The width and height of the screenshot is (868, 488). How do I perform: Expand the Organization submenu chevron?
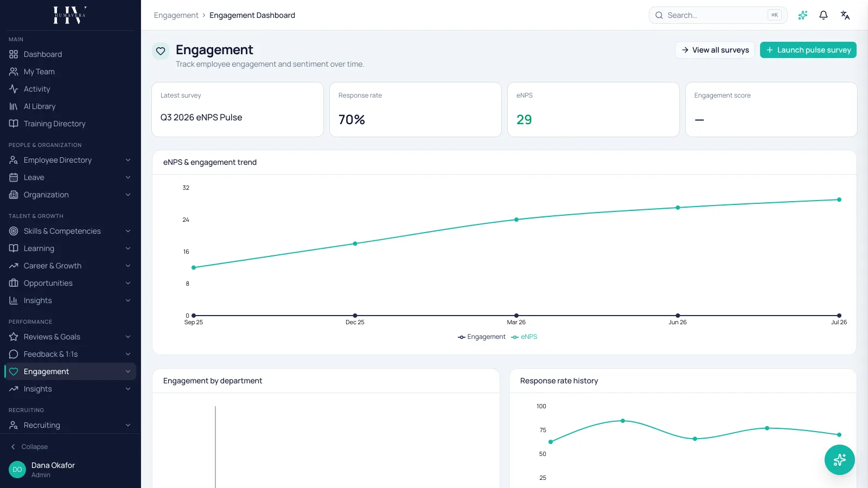pos(128,195)
